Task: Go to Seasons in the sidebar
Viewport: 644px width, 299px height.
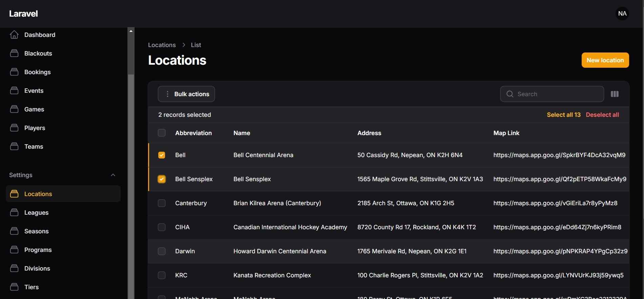Action: [x=36, y=231]
